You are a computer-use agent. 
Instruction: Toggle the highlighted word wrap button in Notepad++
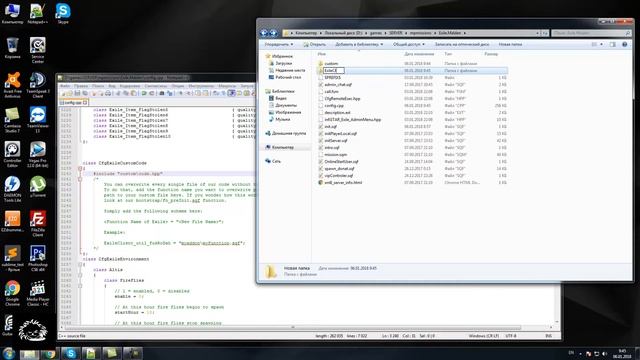coord(232,93)
